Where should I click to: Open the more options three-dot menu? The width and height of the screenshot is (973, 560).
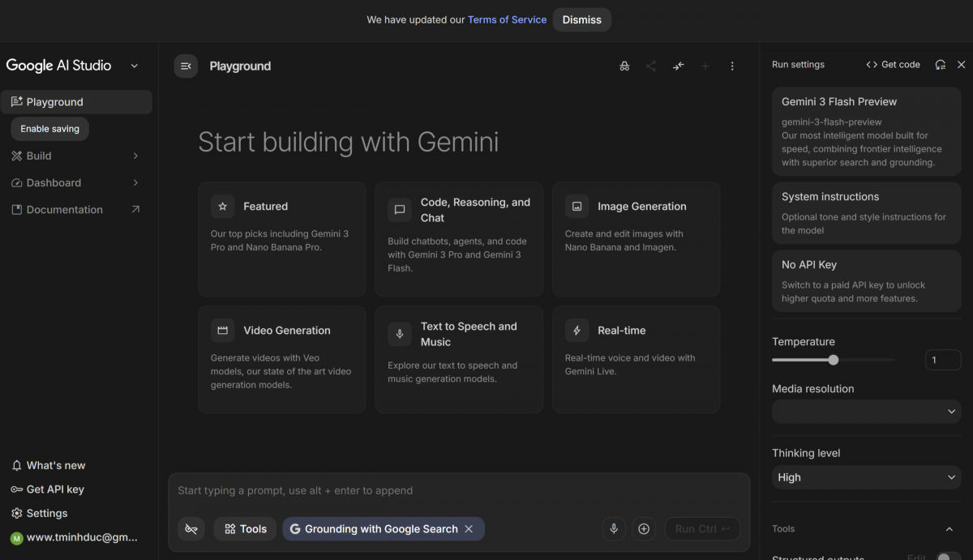[732, 66]
